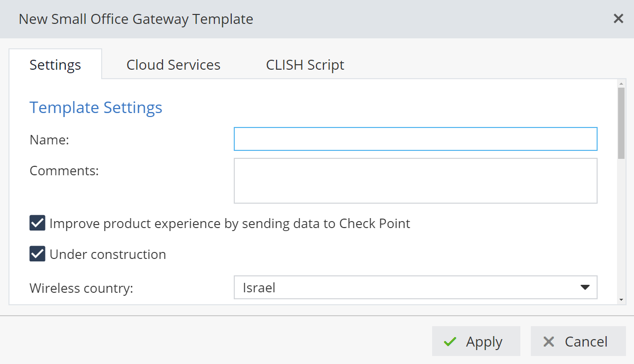Open the Cloud Services tab
Screen dimensions: 634x364
click(173, 64)
